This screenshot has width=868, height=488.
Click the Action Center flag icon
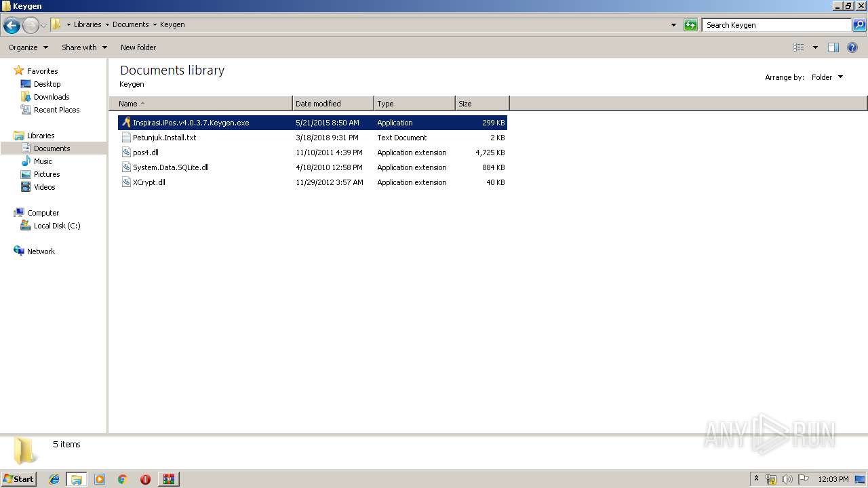point(804,479)
